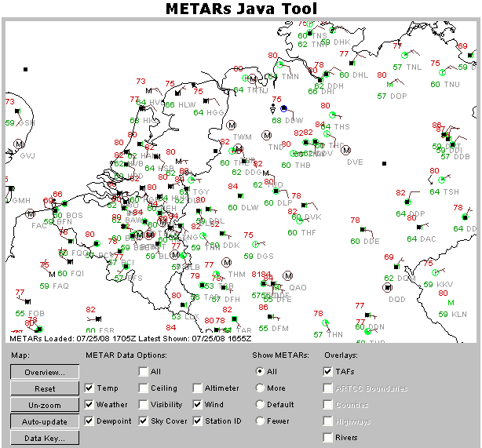Select the FAC station M marker
The width and height of the screenshot is (482, 448).
tap(30, 213)
